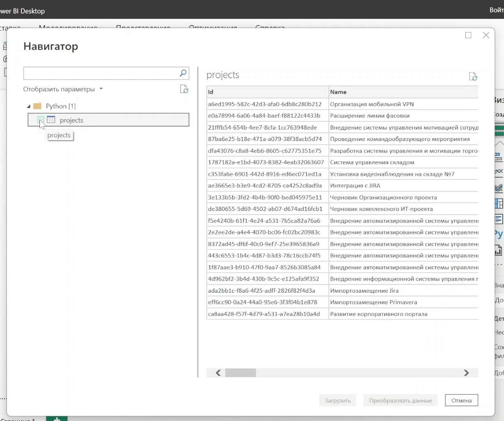Click Id cell ca8aa428-f57f-4d79-a531-a7ea28b10a4d

[x=267, y=314]
